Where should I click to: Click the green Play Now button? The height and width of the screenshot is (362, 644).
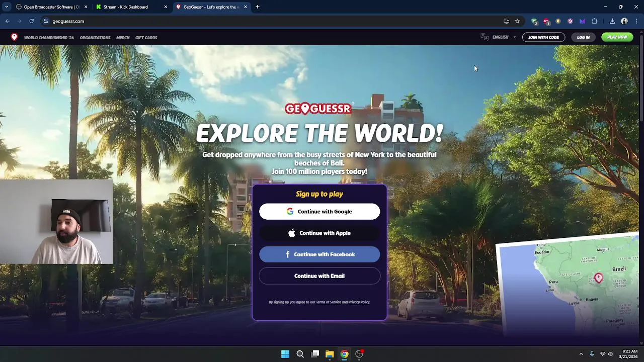(x=617, y=37)
